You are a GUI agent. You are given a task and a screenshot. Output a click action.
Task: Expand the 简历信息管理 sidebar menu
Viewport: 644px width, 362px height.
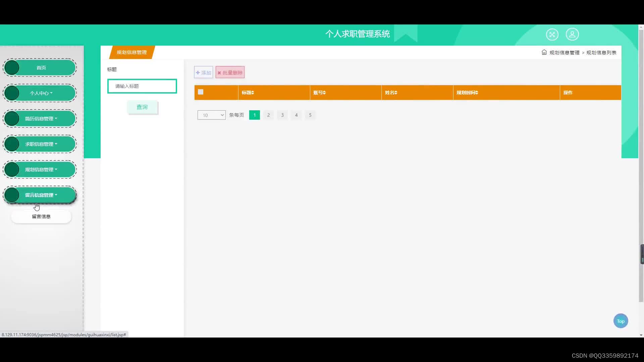[40, 118]
